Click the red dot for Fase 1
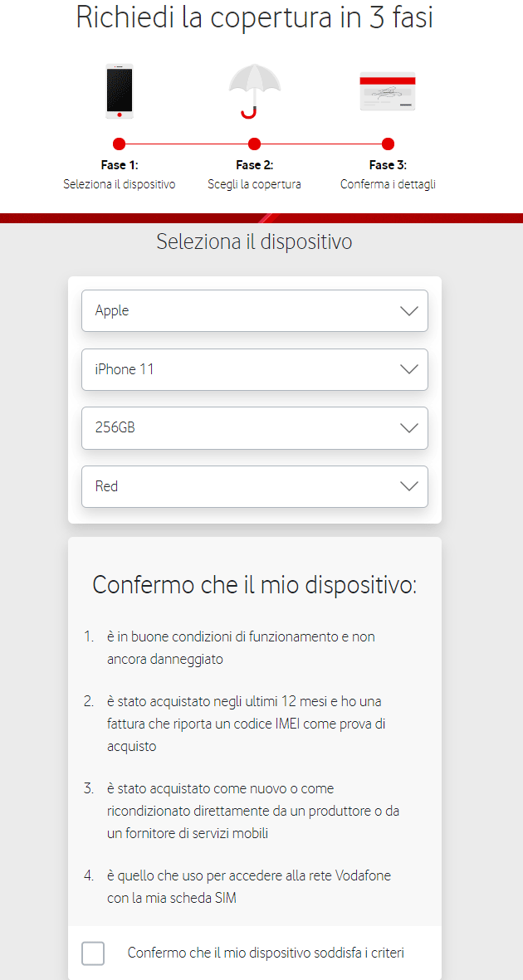 coord(119,144)
